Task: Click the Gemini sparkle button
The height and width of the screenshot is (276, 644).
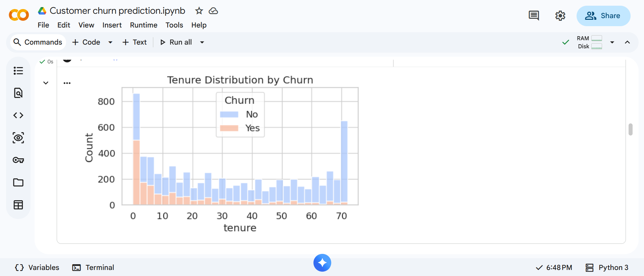Action: 322,263
